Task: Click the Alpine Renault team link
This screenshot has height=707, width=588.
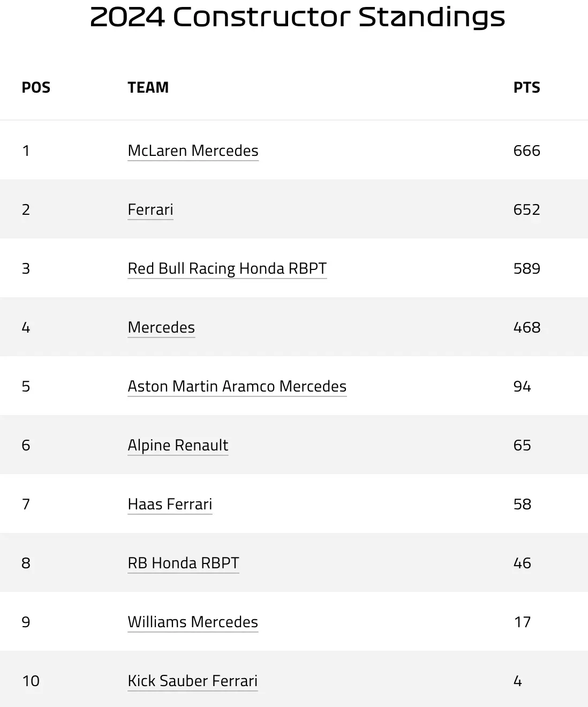Action: [178, 445]
